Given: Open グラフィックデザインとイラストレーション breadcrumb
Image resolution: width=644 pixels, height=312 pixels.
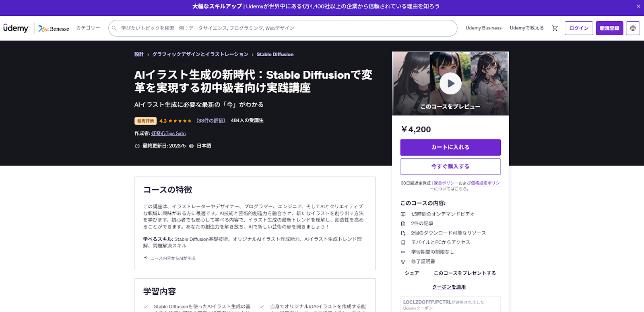Looking at the screenshot, I should (200, 54).
